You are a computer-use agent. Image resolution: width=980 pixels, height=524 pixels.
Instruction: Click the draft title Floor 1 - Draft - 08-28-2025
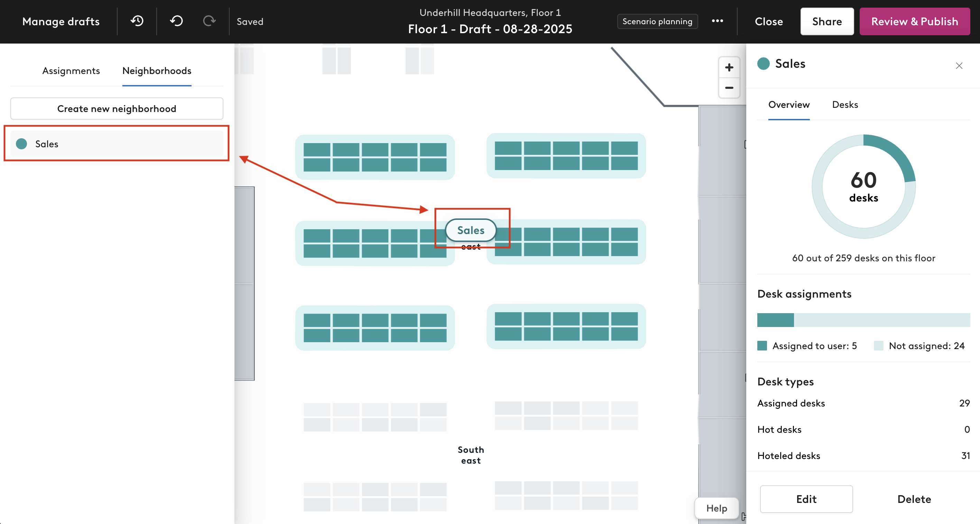pos(490,29)
